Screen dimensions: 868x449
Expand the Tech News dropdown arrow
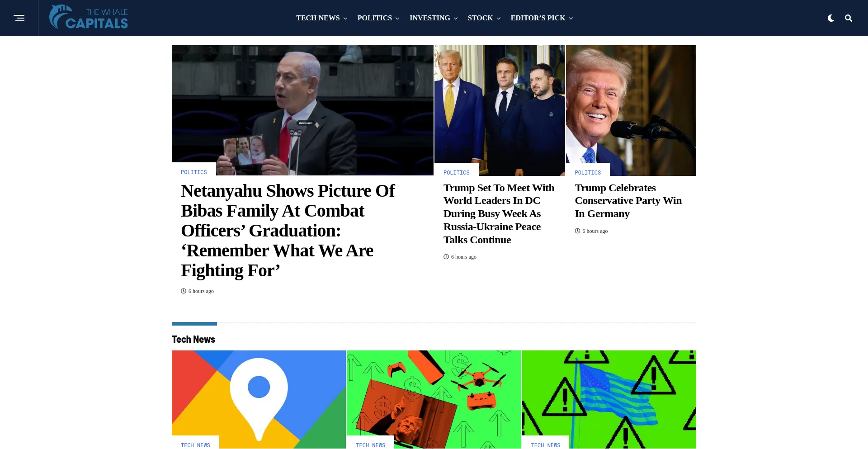coord(345,19)
